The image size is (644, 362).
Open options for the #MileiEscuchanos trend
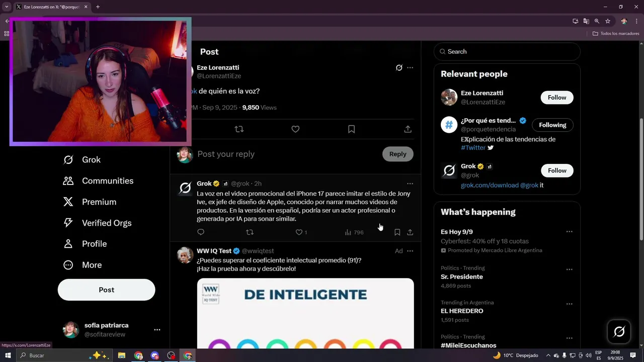(x=569, y=338)
